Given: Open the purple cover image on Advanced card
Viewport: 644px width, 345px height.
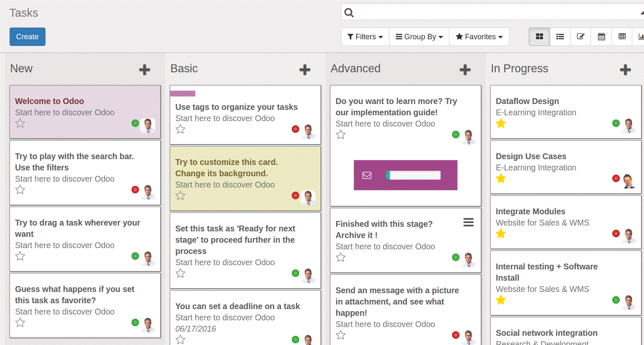Looking at the screenshot, I should click(x=406, y=175).
